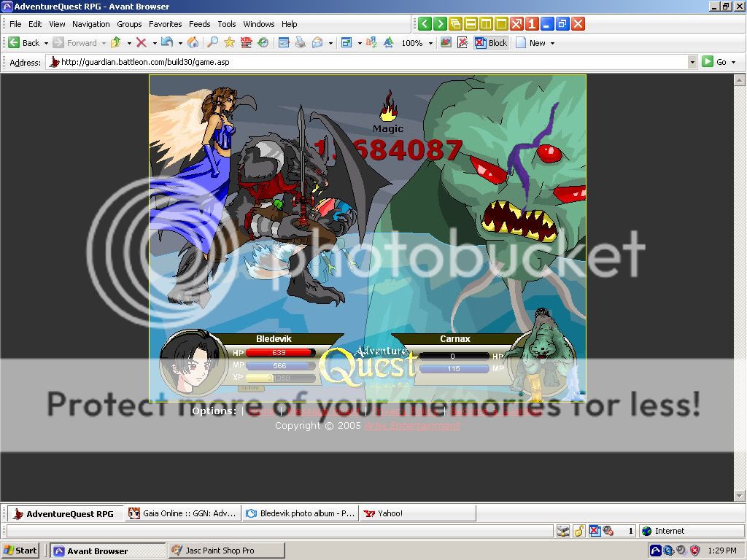
Task: Stop loading with the red X icon
Action: point(141,42)
